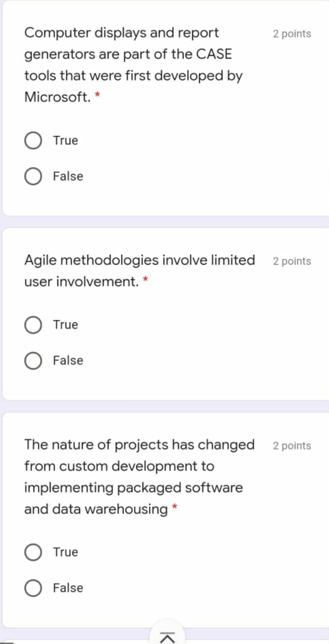329x644 pixels.
Task: Click the 2 points label on the third question
Action: click(292, 446)
